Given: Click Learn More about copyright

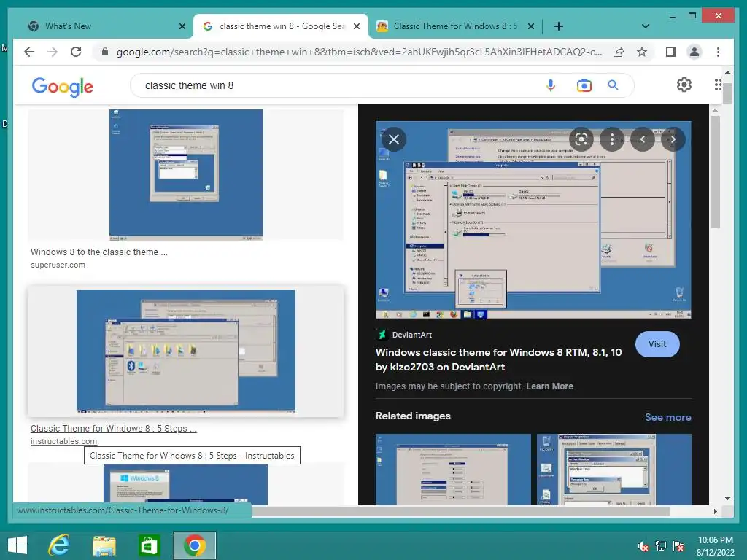Looking at the screenshot, I should click(x=549, y=386).
